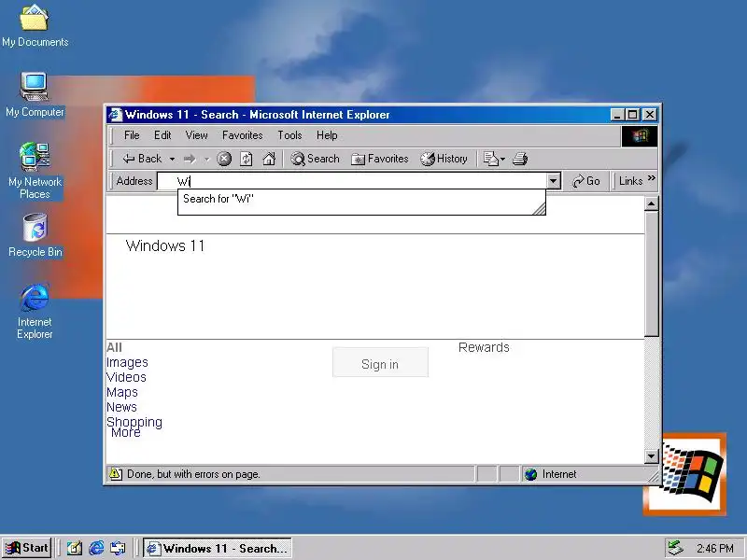Click the Home icon in toolbar
The image size is (747, 560).
click(269, 159)
